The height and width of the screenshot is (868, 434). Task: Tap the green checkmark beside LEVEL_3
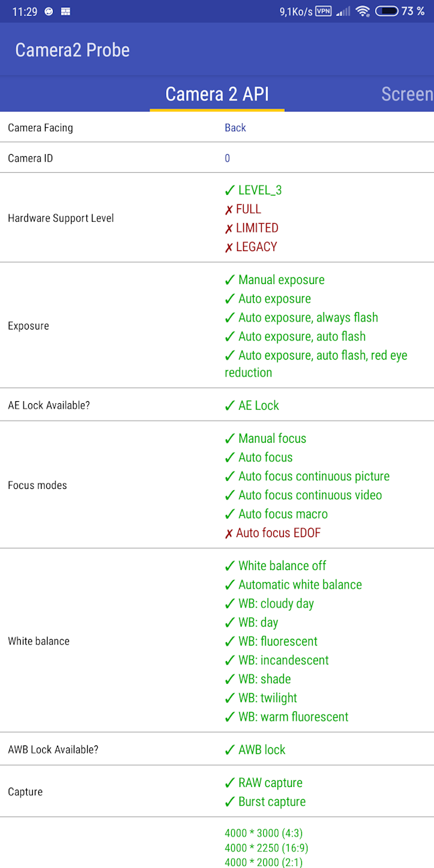pyautogui.click(x=230, y=190)
